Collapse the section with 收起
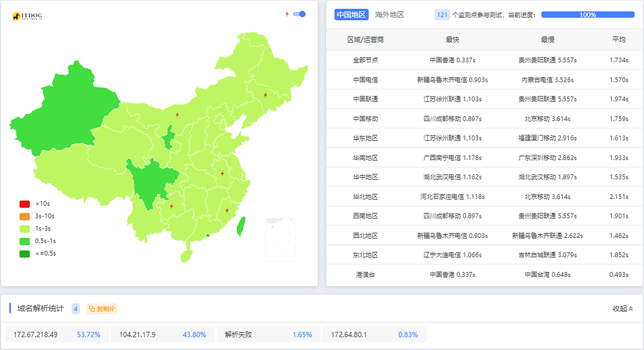Viewport: 644px width, 350px height. tap(623, 308)
